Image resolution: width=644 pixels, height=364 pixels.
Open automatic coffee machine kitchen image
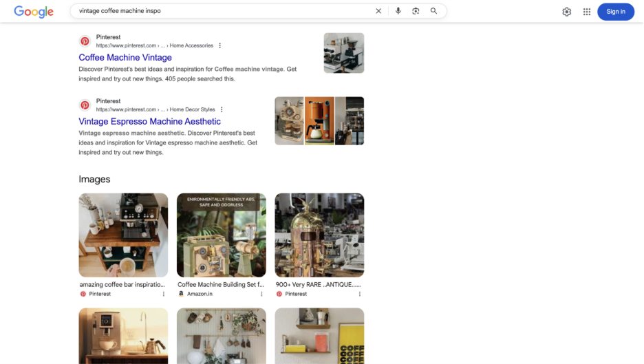(123, 336)
